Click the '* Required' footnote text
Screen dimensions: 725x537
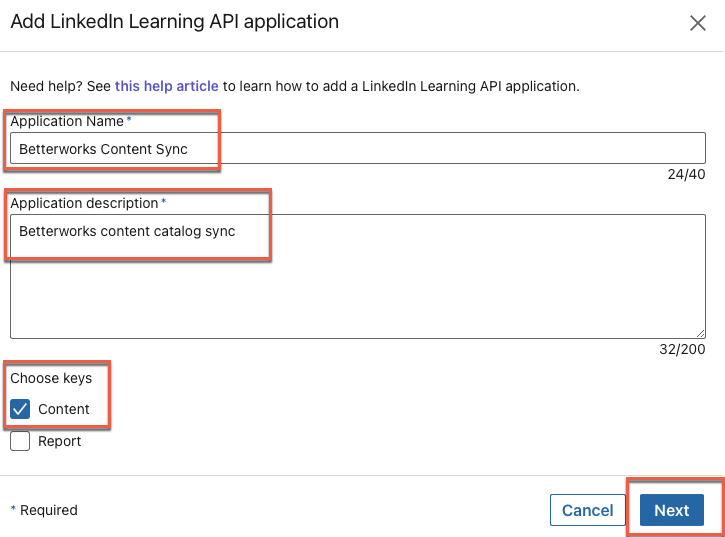coord(44,510)
